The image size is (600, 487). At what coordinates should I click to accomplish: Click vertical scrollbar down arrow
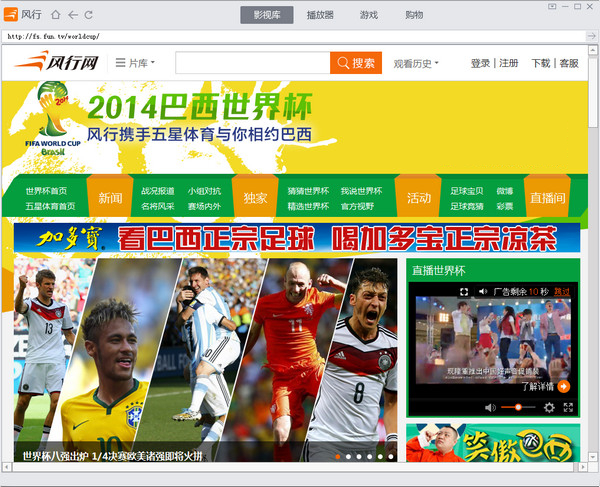click(593, 457)
